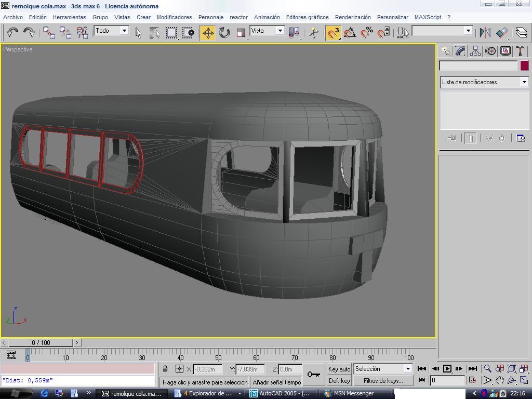
Task: Select the Zoom viewport tool
Action: click(487, 368)
